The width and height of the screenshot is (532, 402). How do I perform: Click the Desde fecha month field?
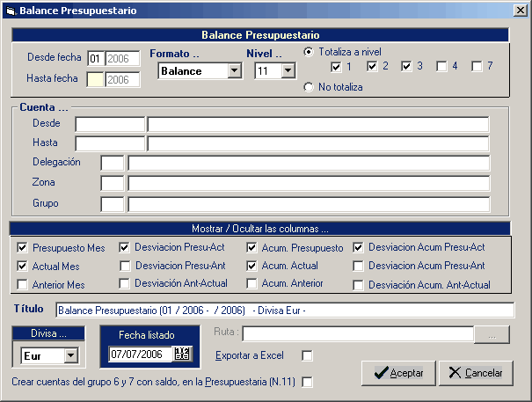pos(96,59)
